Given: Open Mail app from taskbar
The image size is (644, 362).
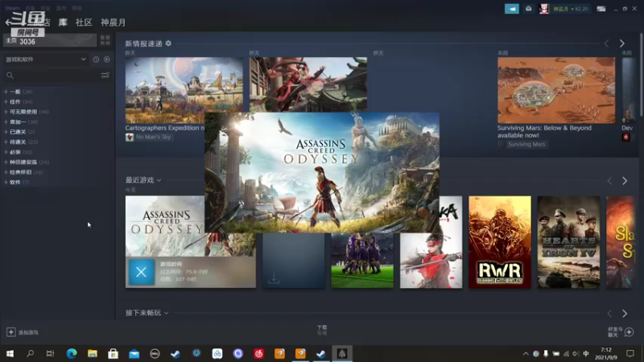Looking at the screenshot, I should 134,353.
